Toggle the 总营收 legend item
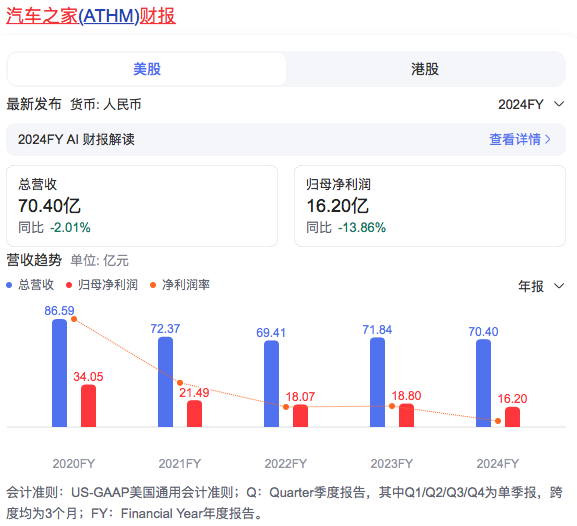Image resolution: width=577 pixels, height=526 pixels. 30,285
